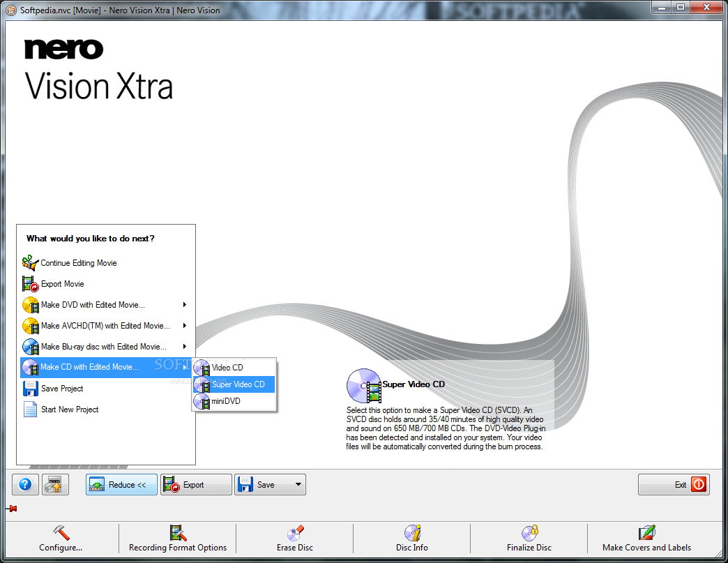Click the Nero update toolbox icon

55,484
